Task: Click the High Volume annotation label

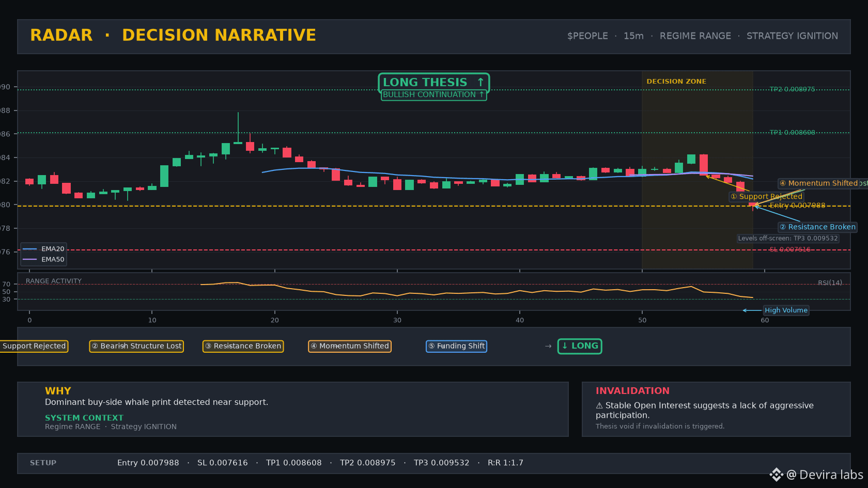Action: (x=786, y=310)
